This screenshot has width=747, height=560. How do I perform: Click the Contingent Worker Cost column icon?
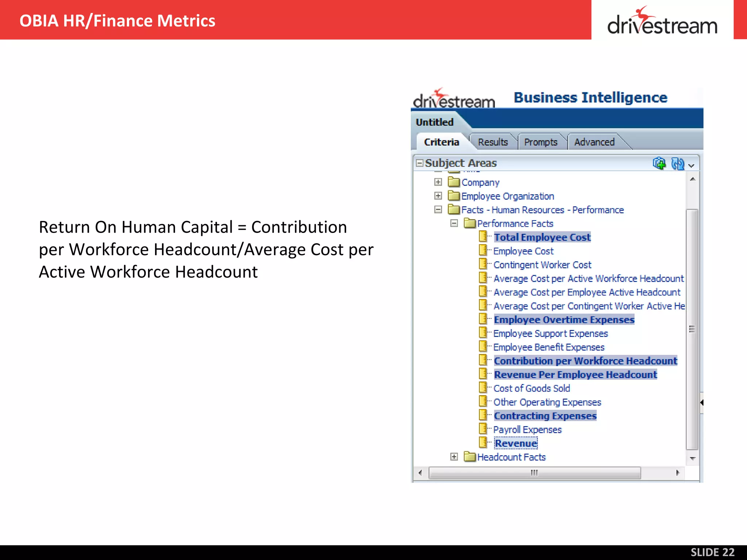click(483, 264)
